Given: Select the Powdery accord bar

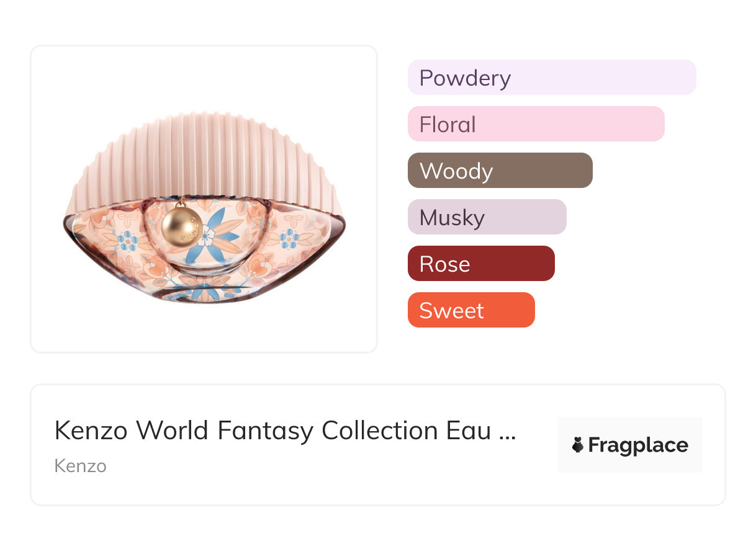Looking at the screenshot, I should point(551,78).
